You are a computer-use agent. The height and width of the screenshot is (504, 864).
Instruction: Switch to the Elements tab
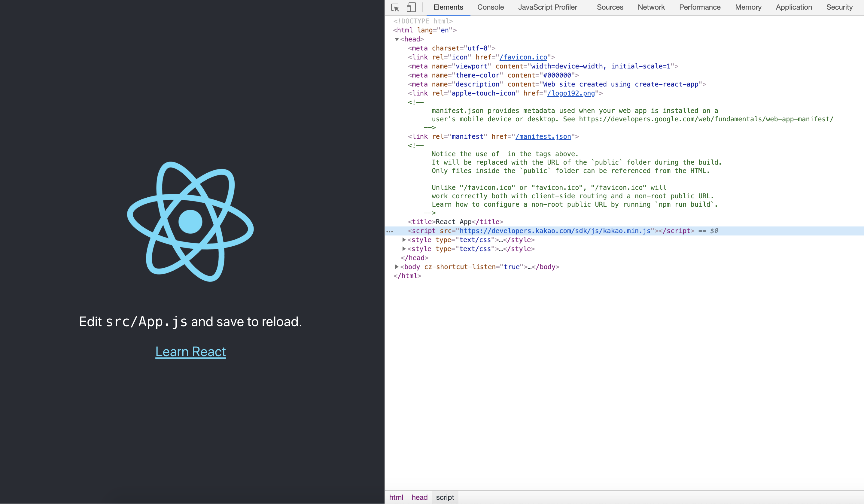coord(448,7)
